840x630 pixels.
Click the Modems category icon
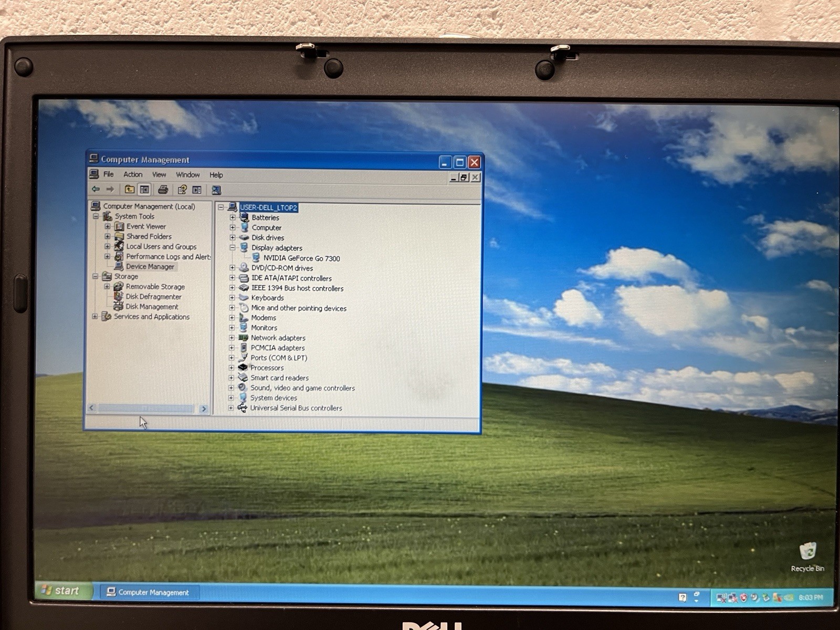(x=244, y=318)
